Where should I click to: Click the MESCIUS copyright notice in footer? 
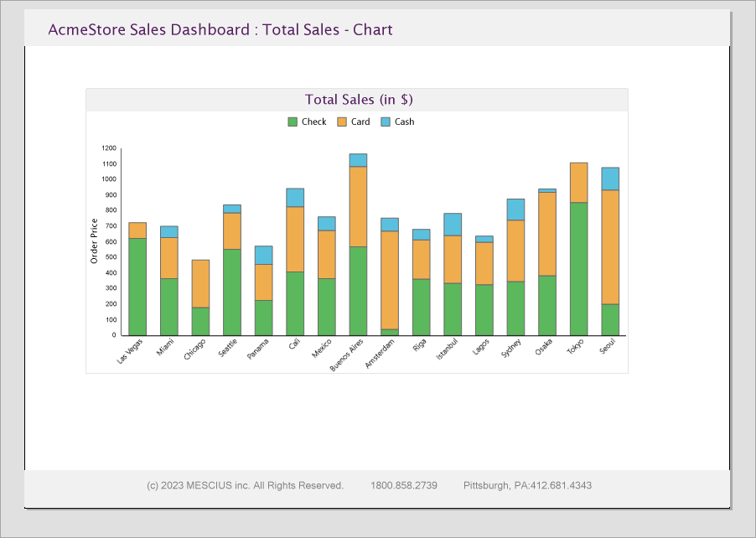point(245,485)
